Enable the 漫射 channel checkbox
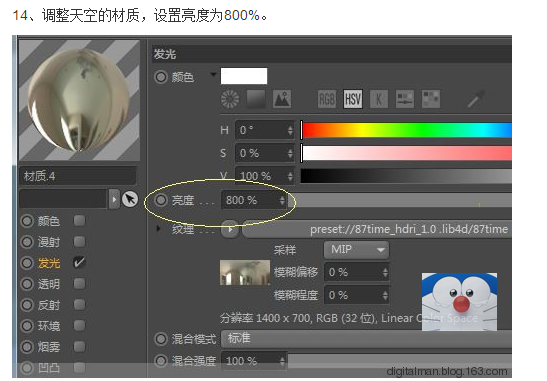Screen dimensions: 547x381 [x=80, y=241]
